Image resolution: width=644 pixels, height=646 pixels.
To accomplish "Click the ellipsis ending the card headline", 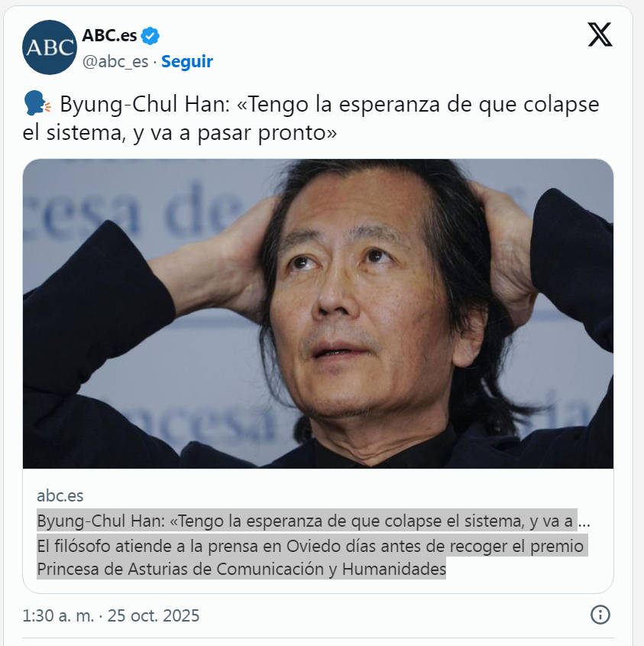I will click(x=584, y=522).
